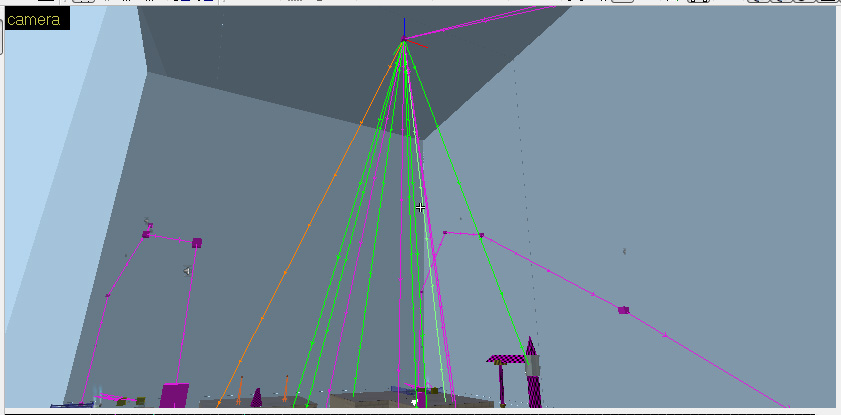Image resolution: width=841 pixels, height=415 pixels.
Task: Click the checkered magenta flat platform
Action: pos(506,358)
